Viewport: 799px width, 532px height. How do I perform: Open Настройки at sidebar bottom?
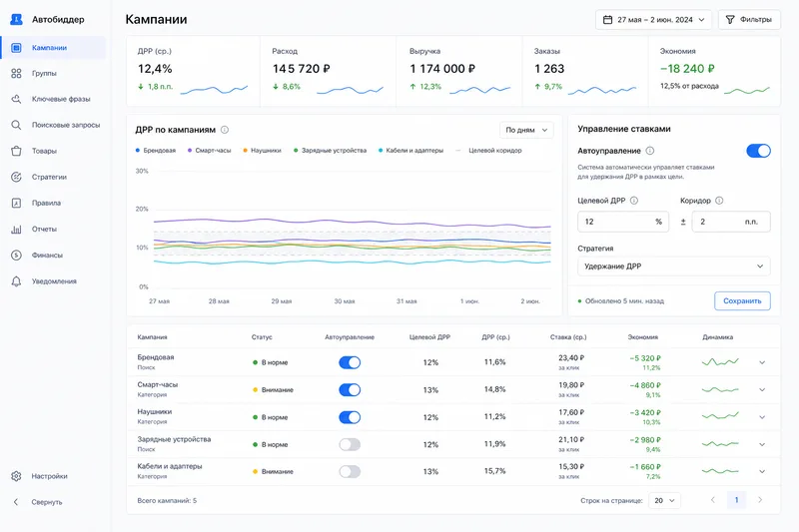(x=49, y=476)
